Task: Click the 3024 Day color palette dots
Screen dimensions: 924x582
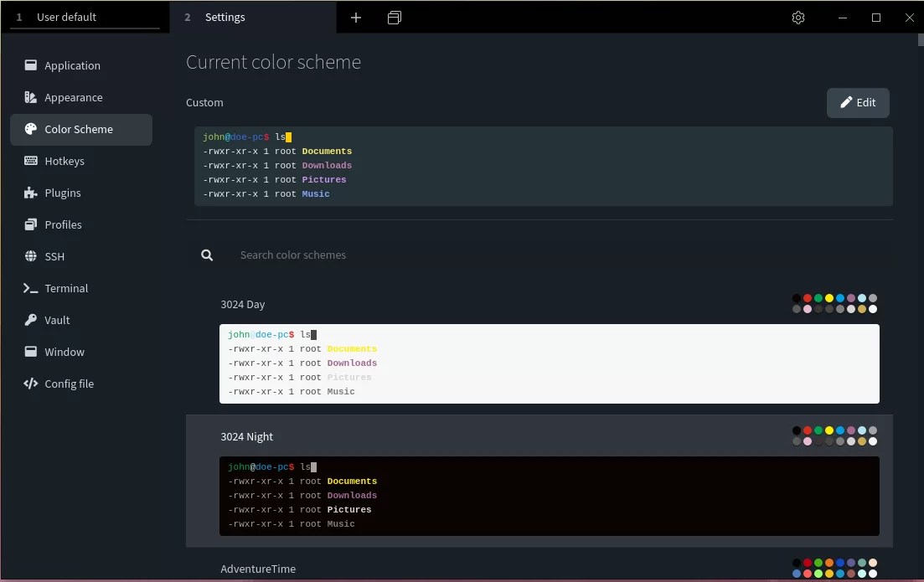Action: [834, 303]
